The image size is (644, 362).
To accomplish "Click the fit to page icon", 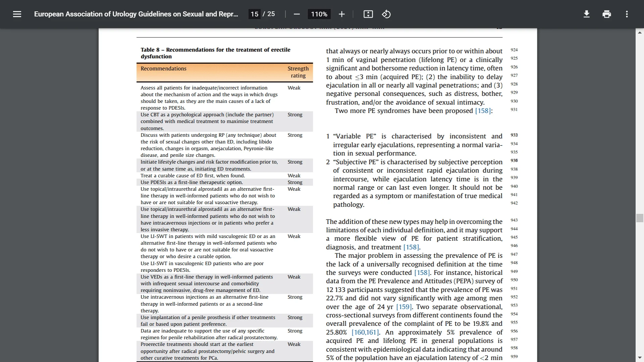I will pyautogui.click(x=368, y=14).
